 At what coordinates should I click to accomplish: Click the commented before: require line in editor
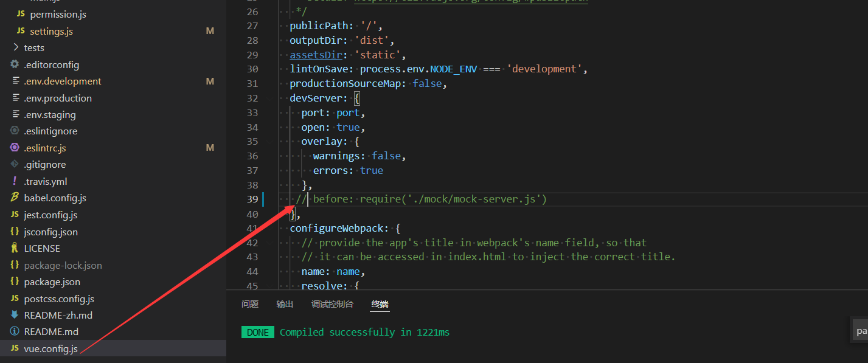(x=422, y=199)
